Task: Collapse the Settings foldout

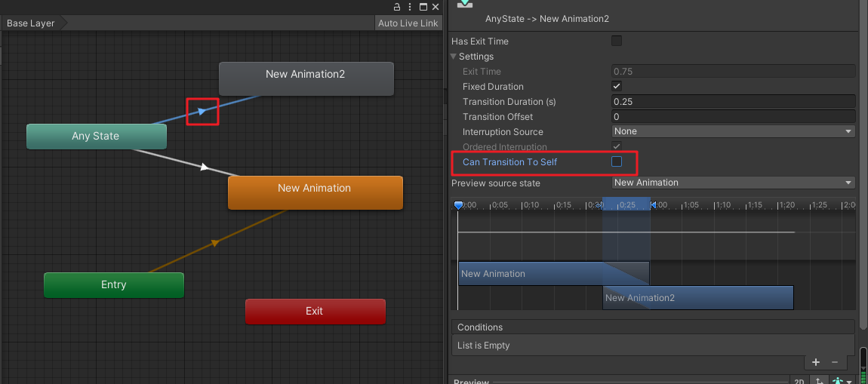Action: tap(455, 57)
